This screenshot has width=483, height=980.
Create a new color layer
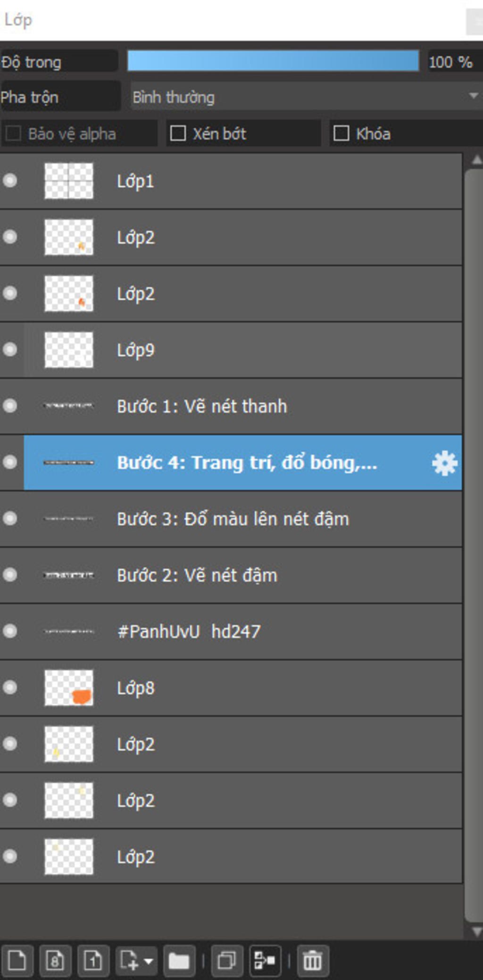pos(17,961)
